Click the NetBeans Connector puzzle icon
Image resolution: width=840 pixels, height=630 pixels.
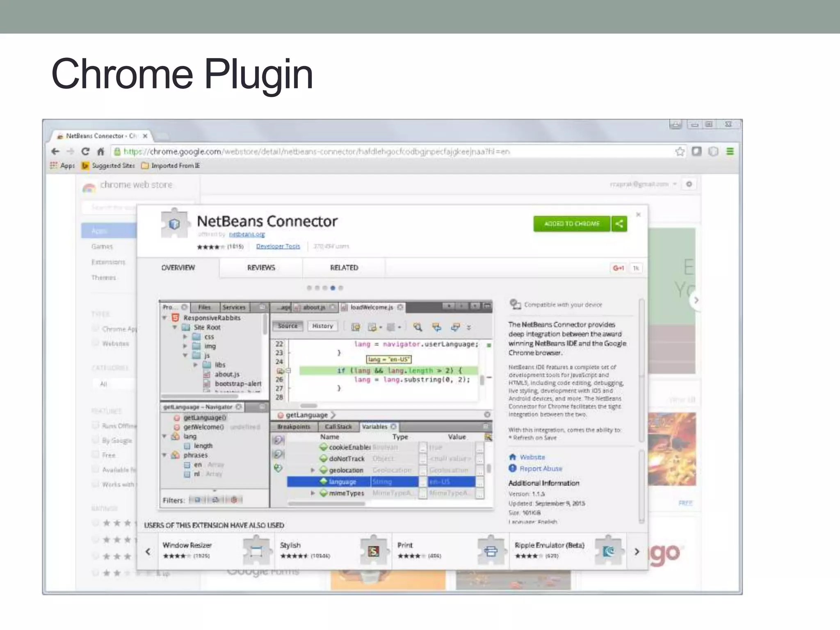(175, 223)
